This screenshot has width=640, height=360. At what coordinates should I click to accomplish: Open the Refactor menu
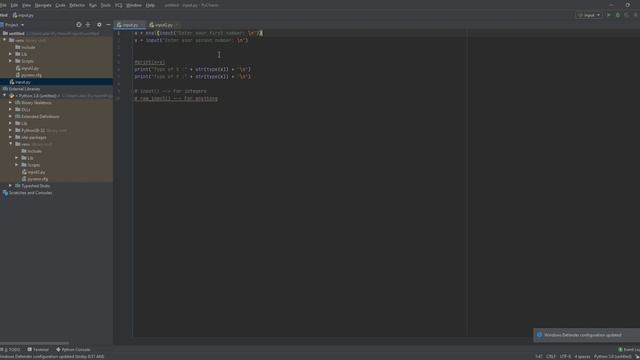77,5
